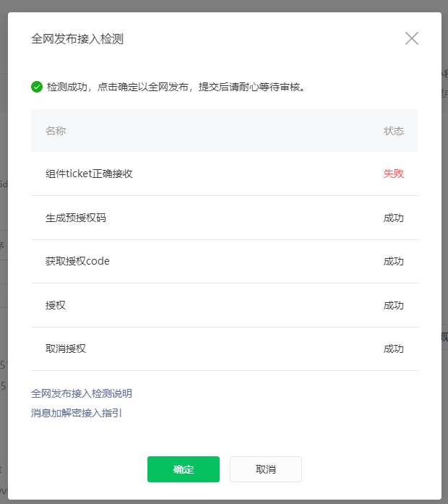Click the red 失败 status text

tap(393, 174)
